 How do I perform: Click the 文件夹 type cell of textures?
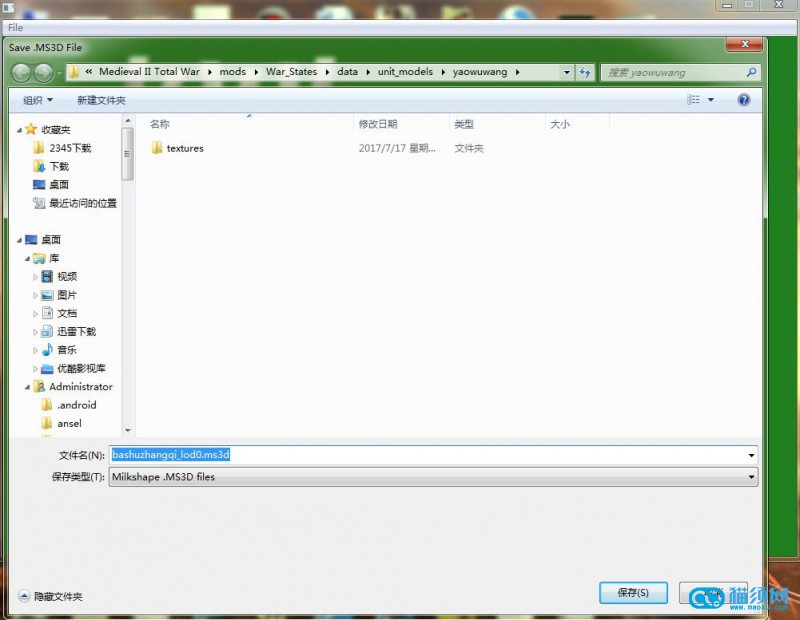[x=469, y=148]
